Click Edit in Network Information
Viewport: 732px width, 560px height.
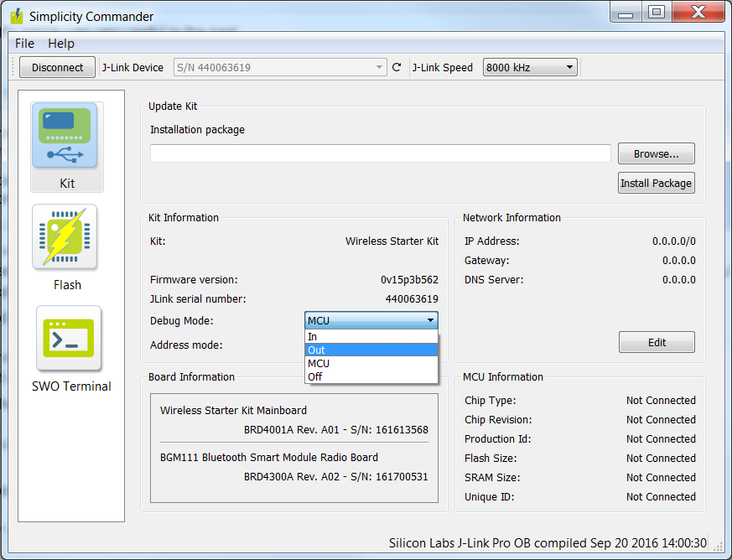tap(656, 342)
